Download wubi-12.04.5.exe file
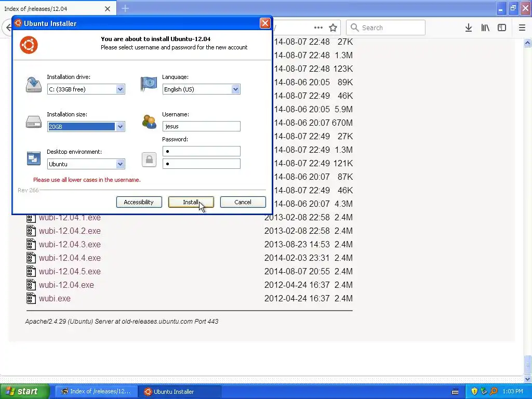 [x=70, y=272]
